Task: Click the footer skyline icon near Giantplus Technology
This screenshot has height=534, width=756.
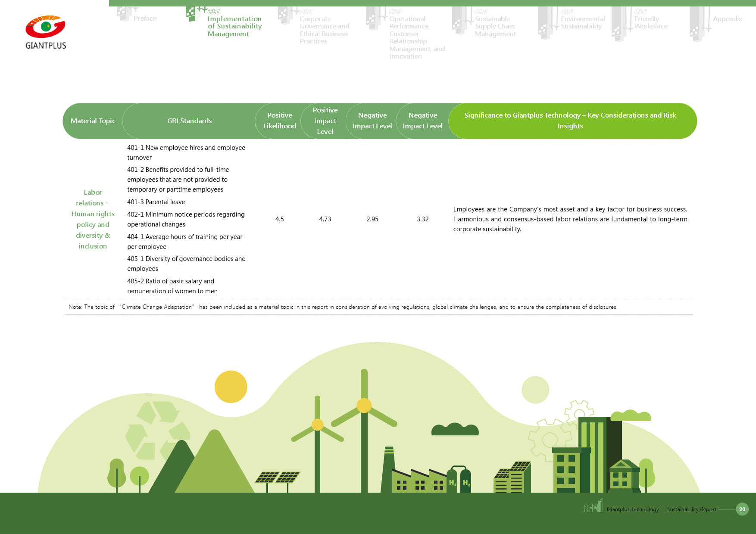Action: 594,506
